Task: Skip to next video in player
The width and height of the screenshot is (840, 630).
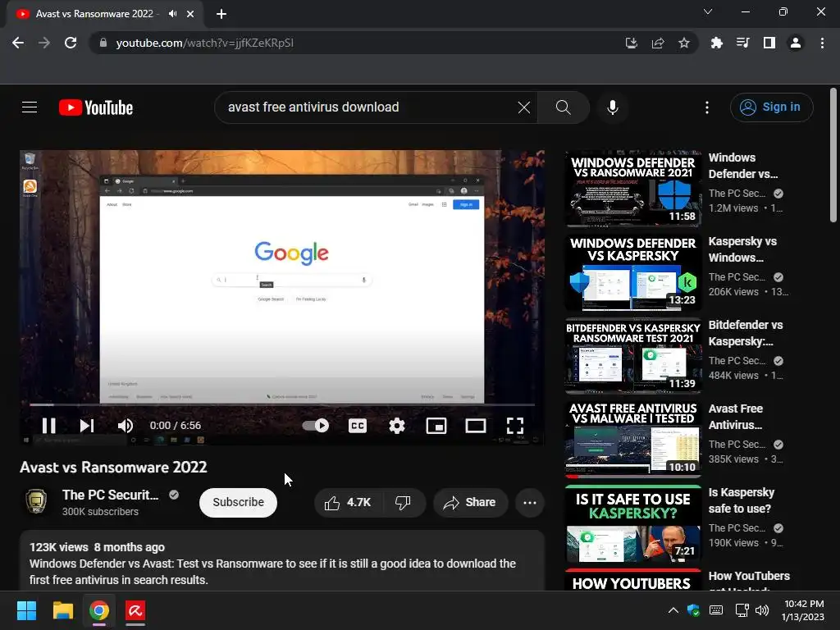Action: pyautogui.click(x=87, y=426)
